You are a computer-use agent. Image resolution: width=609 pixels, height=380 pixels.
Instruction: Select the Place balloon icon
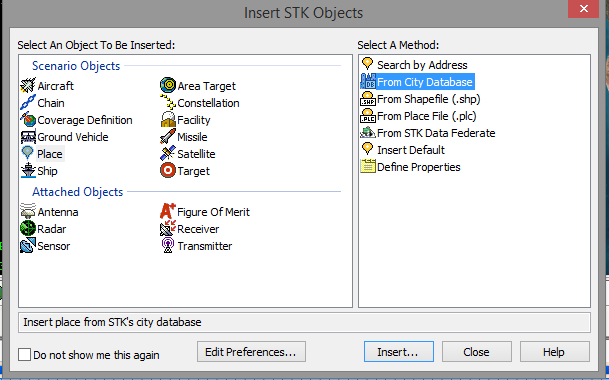(28, 153)
